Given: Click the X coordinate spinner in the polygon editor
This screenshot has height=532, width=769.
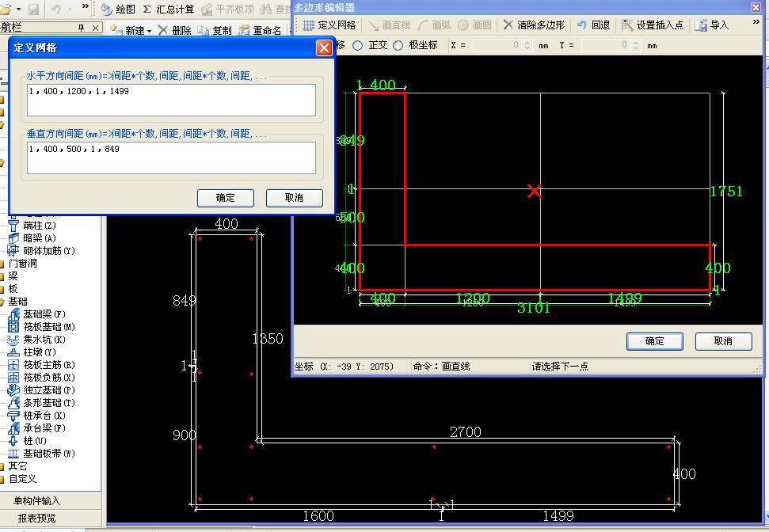Looking at the screenshot, I should click(x=527, y=46).
